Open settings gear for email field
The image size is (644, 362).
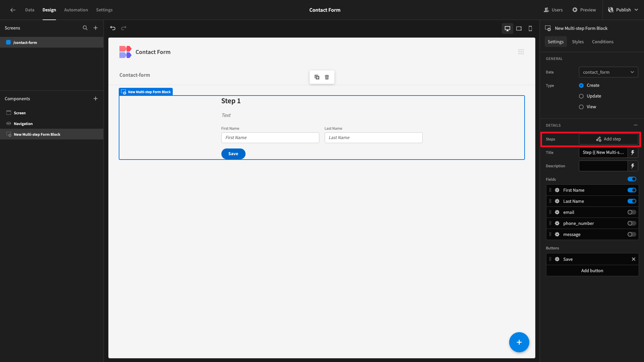tap(557, 212)
